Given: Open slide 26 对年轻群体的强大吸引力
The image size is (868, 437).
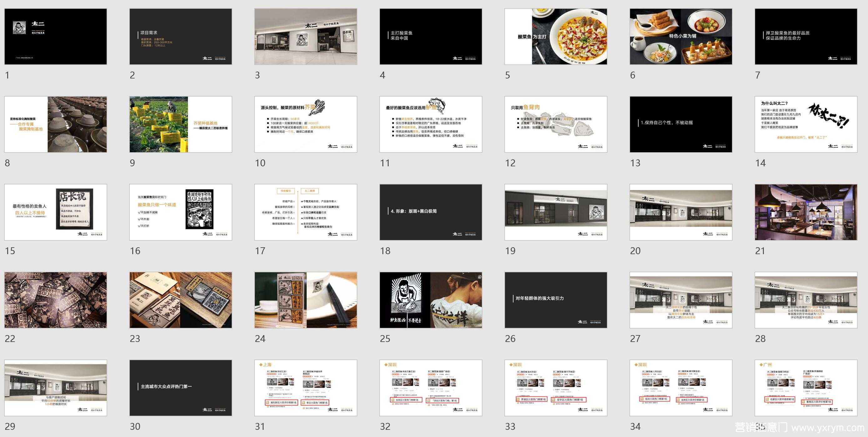Looking at the screenshot, I should pyautogui.click(x=556, y=300).
